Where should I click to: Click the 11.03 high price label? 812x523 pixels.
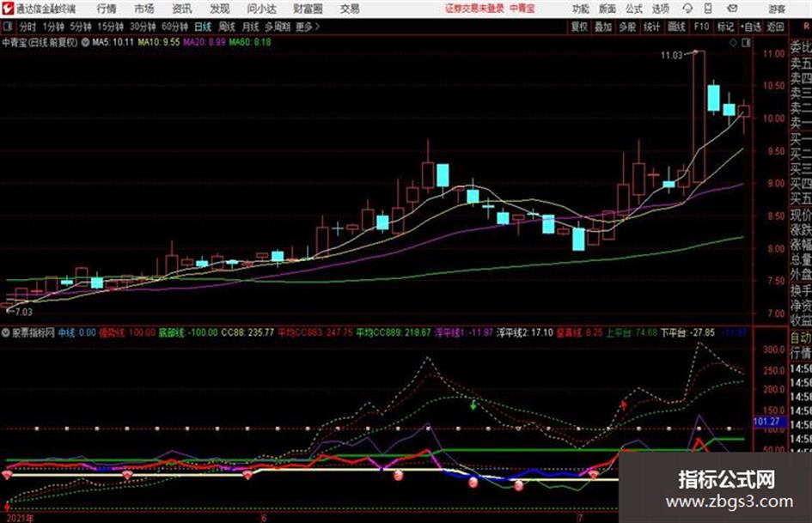pos(672,55)
